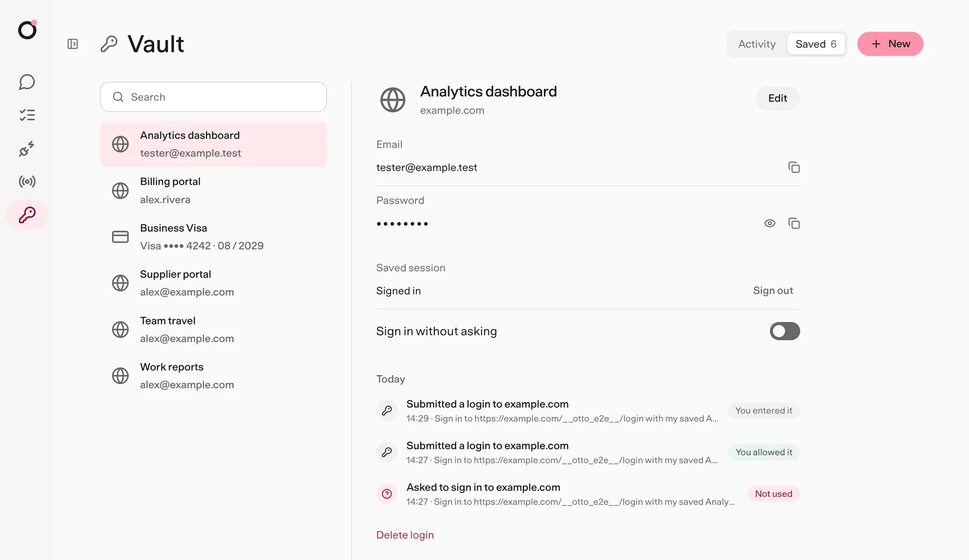Switch to the Saved tab

click(x=816, y=44)
